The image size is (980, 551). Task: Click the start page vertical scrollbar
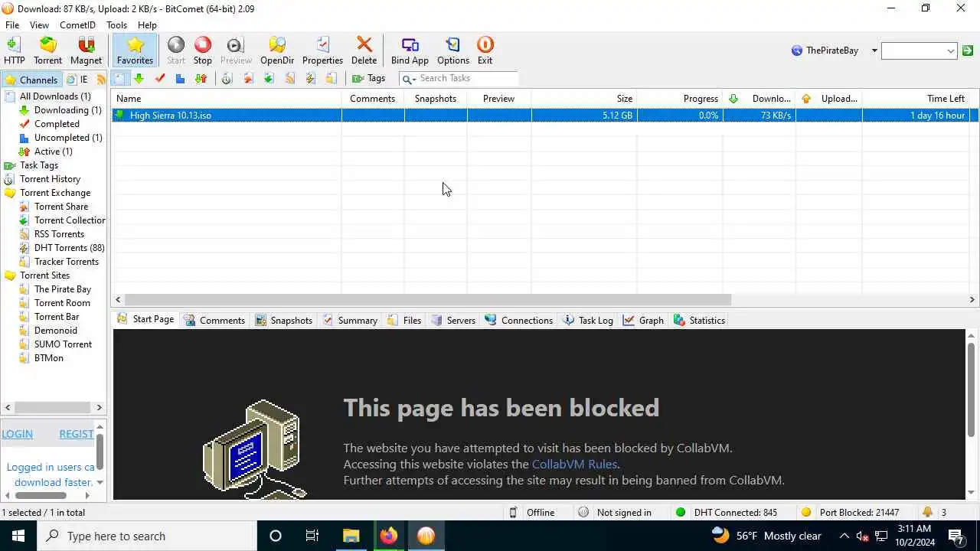click(972, 390)
